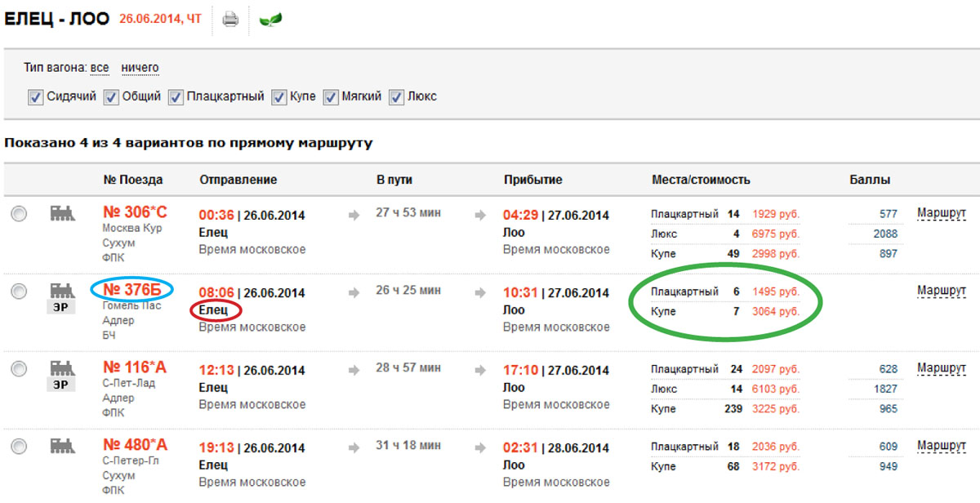Select the radio button for train 306*С
This screenshot has height=503, width=980.
coord(19,214)
